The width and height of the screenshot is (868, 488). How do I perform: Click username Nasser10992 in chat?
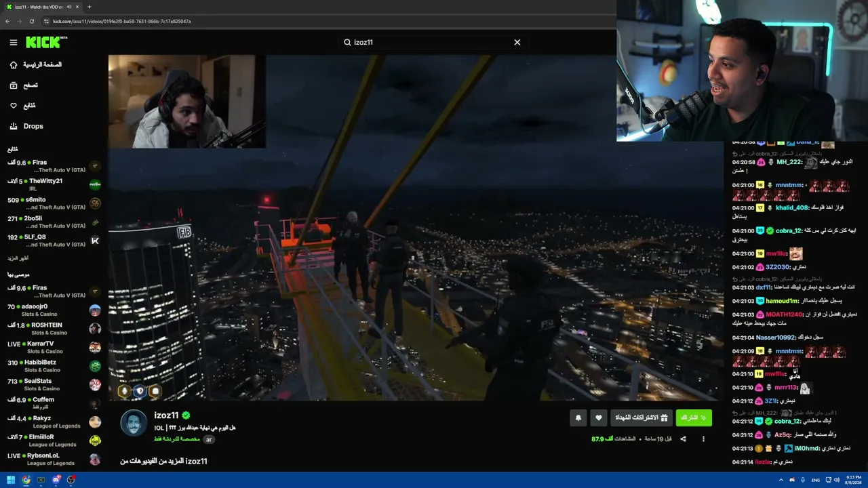pos(775,338)
